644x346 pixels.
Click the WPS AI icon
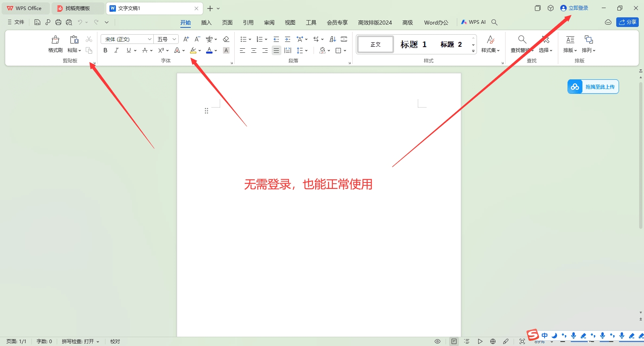click(473, 22)
